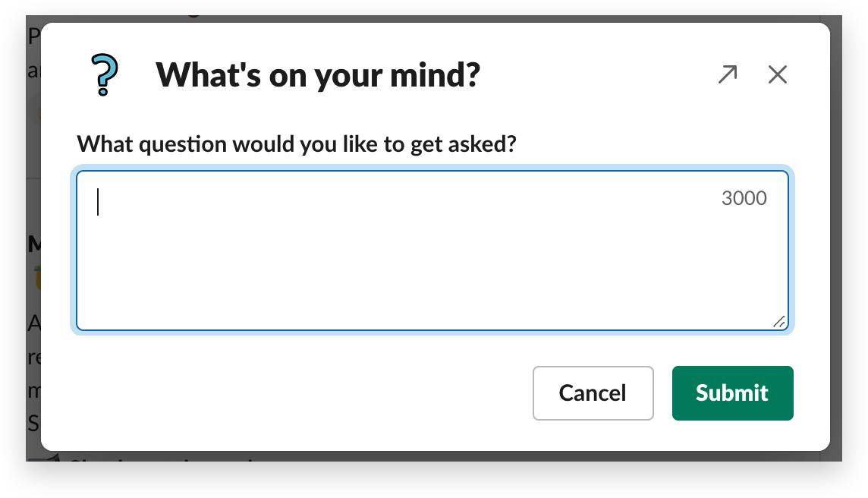This screenshot has height=498, width=868.
Task: Place the cursor in the empty answer field
Action: point(431,251)
